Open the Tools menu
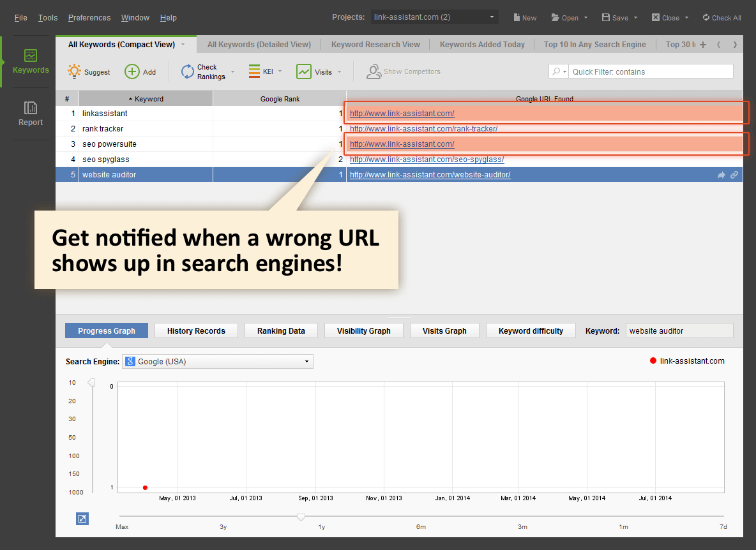Screen dimensions: 756x550 pos(48,17)
